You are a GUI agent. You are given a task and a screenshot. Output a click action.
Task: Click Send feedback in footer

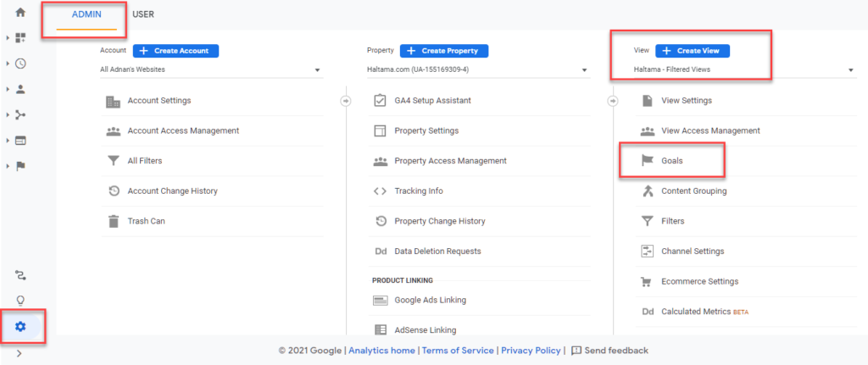[x=609, y=351]
